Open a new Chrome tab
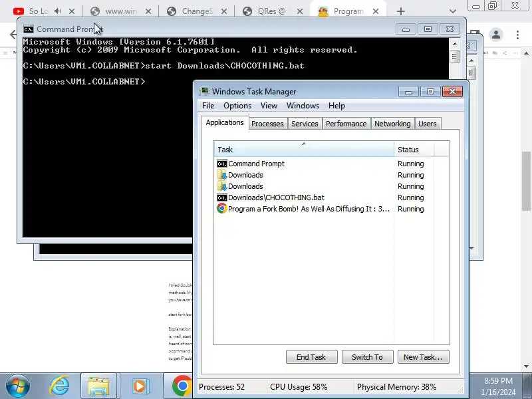 [401, 11]
